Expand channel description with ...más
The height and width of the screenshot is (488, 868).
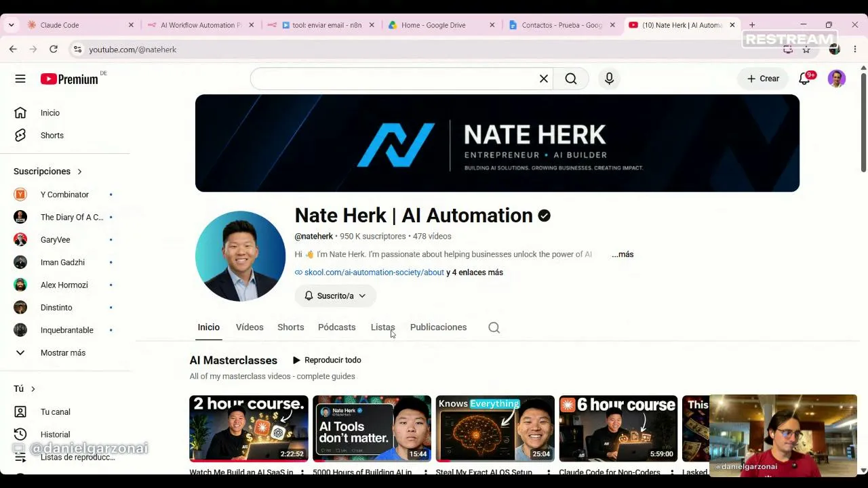[623, 254]
